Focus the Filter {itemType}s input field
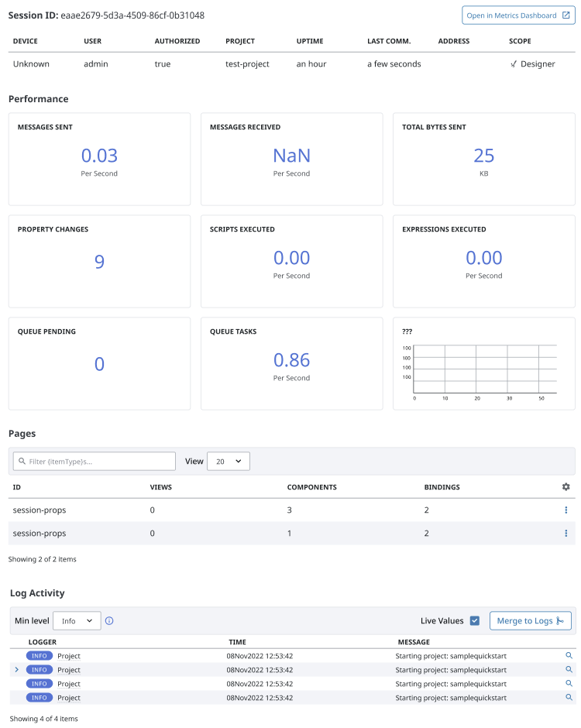This screenshot has height=728, width=581. click(x=95, y=461)
